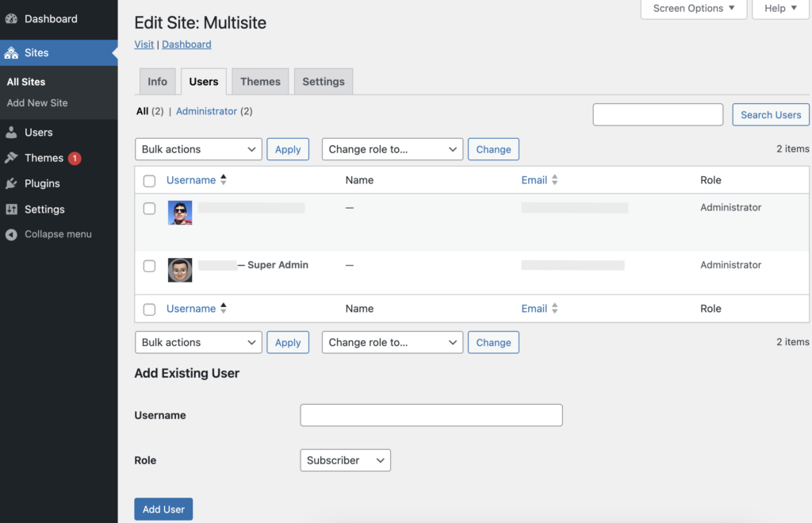Click the Plugins plug icon

11,183
